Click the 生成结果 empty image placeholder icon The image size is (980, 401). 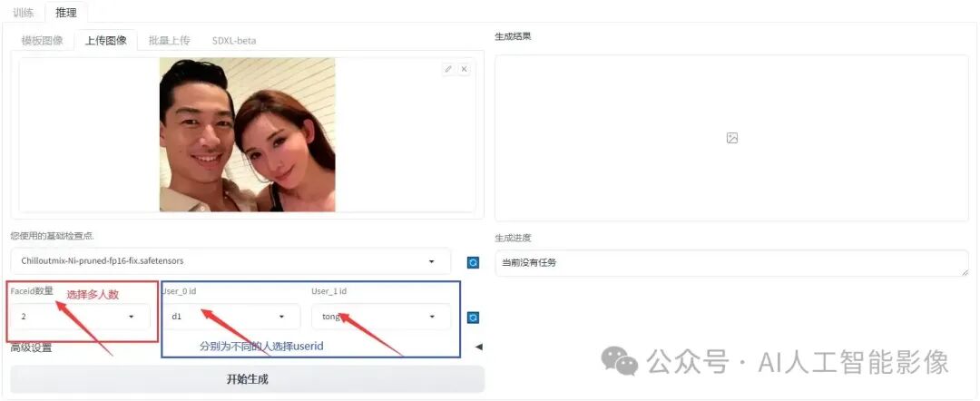(732, 138)
